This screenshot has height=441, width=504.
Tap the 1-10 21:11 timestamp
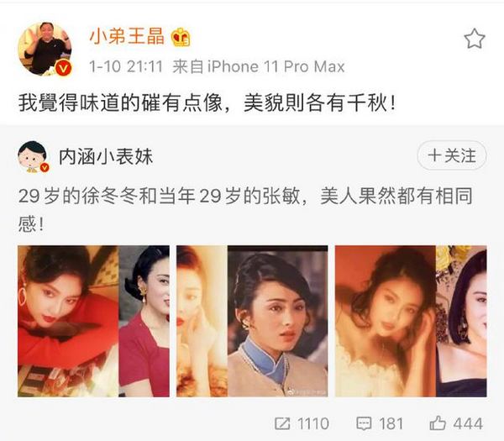click(126, 67)
